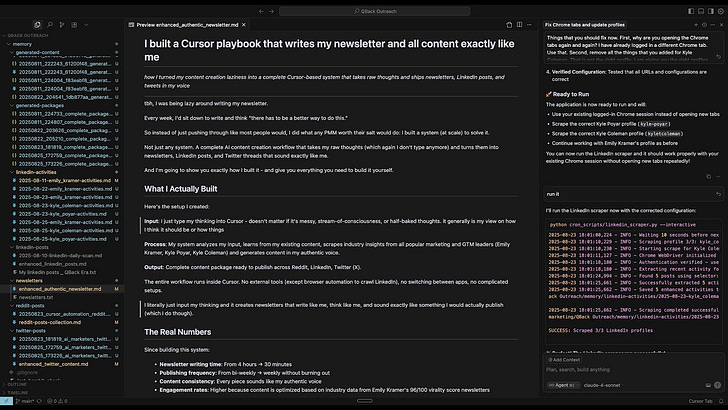Copy the assistant's Ready to Run response
728x410 pixels.
tap(708, 176)
